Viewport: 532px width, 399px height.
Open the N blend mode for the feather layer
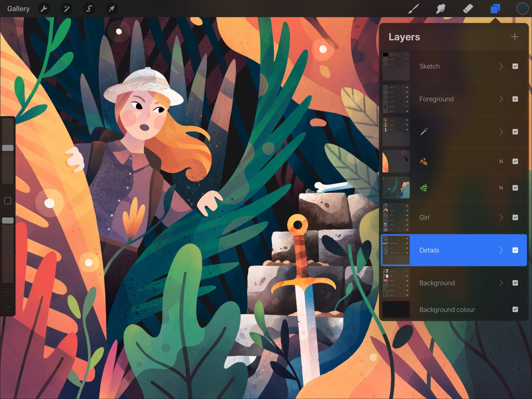coord(501,188)
